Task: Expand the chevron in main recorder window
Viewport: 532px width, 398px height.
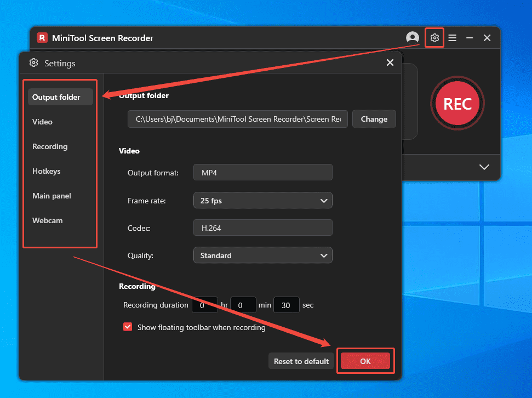Action: point(484,167)
